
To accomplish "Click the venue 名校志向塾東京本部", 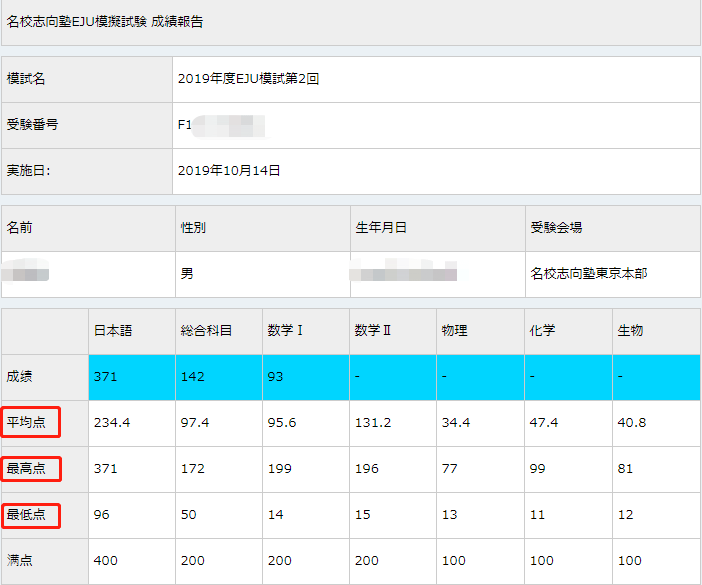I will tap(589, 273).
